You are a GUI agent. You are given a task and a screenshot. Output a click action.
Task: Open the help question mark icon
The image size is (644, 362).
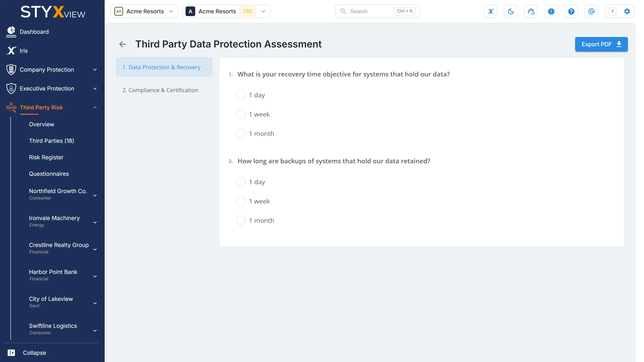(x=571, y=11)
